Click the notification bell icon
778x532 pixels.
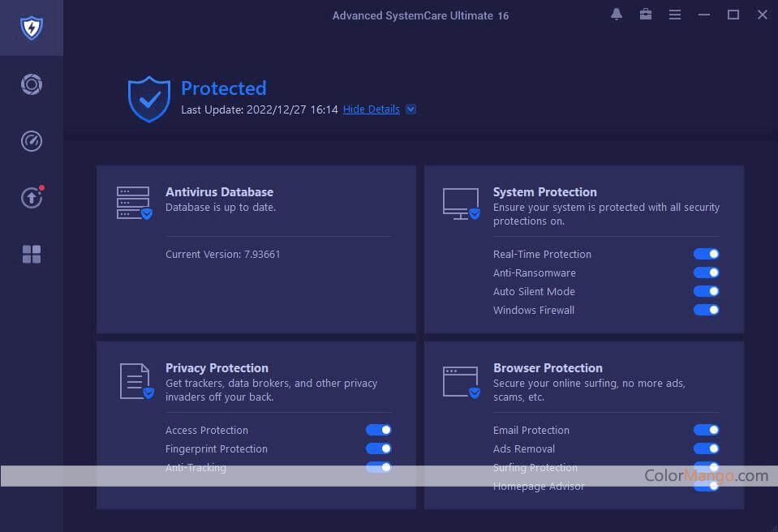click(617, 15)
